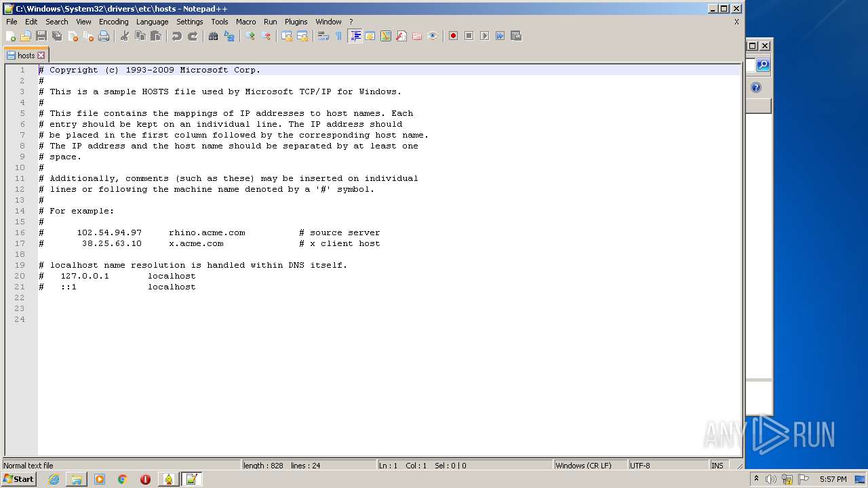Print the document using the printer icon
The height and width of the screenshot is (488, 868).
coord(104,36)
